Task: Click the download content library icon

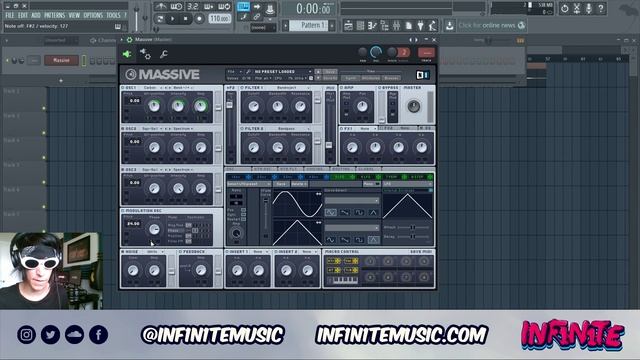Action: point(449,26)
